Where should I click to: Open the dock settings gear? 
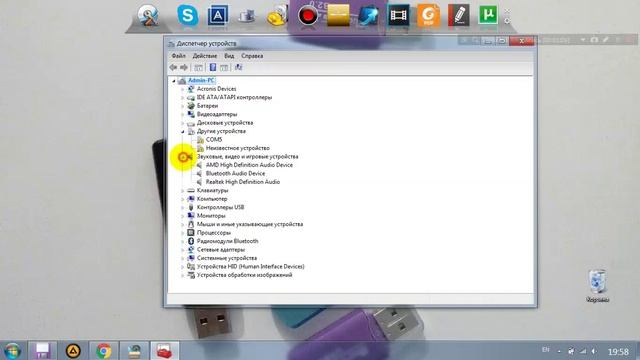click(507, 20)
